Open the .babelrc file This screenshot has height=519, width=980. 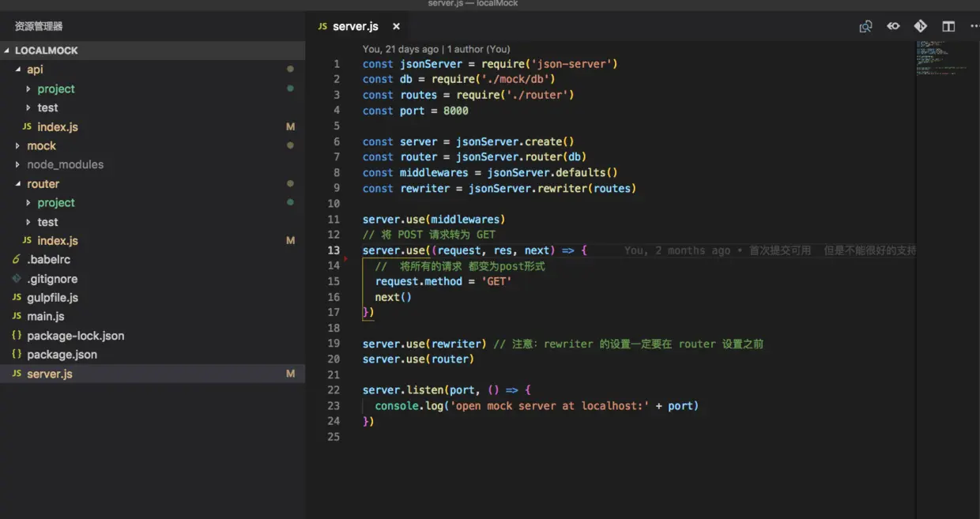coord(49,260)
